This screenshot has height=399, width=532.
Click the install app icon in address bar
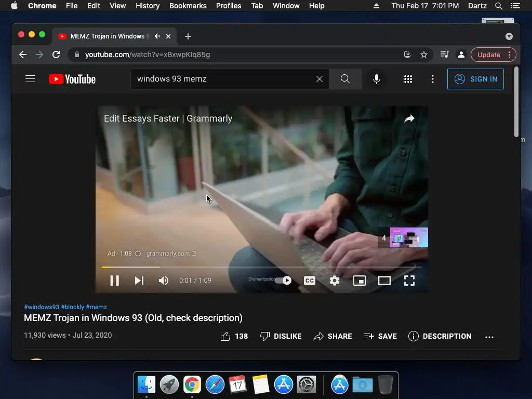[407, 55]
